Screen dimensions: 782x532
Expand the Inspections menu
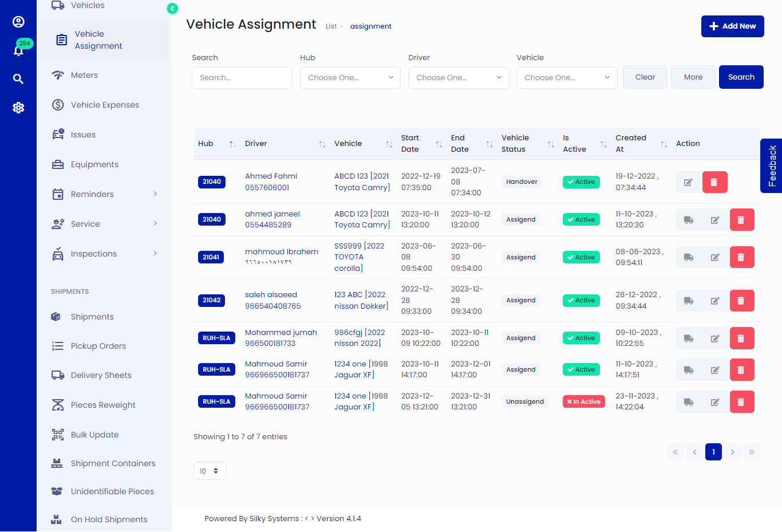pos(104,254)
